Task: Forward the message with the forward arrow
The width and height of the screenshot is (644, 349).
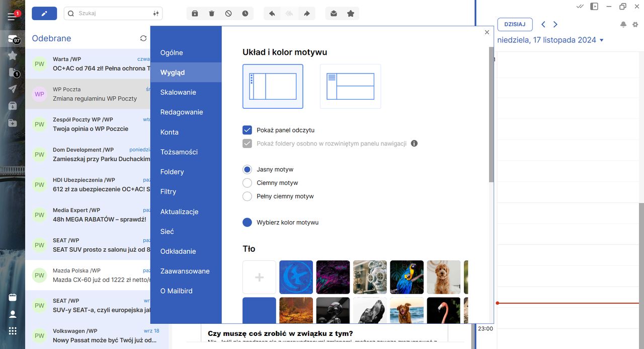Action: (306, 14)
